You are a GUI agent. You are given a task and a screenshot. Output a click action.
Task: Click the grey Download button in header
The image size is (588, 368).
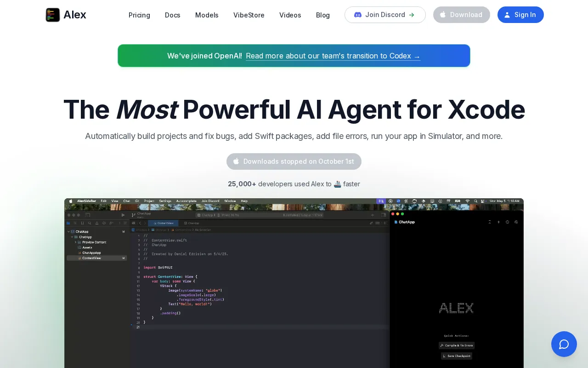pyautogui.click(x=462, y=15)
